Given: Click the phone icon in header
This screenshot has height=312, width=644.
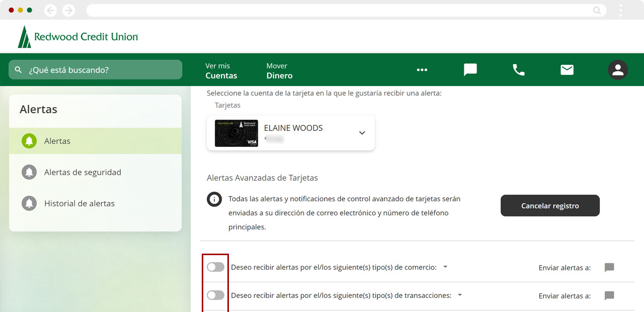Looking at the screenshot, I should point(518,70).
